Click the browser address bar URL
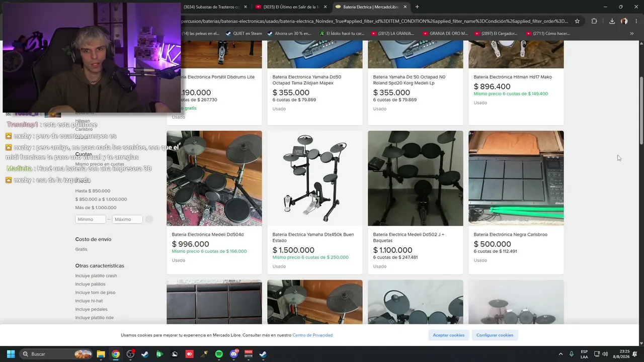 tap(375, 21)
